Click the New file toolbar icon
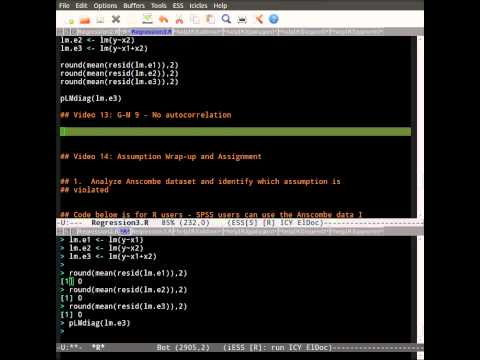This screenshot has height=360, width=480. coord(70,20)
